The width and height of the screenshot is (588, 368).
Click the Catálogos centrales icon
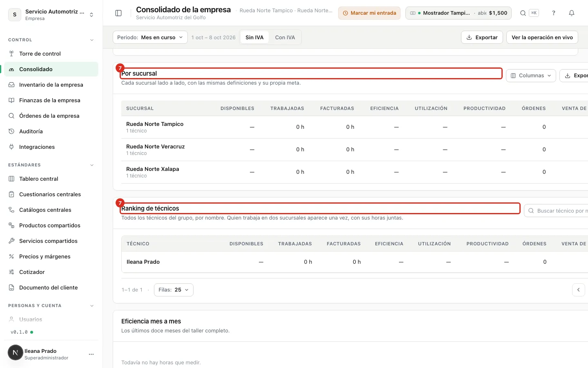coord(11,210)
